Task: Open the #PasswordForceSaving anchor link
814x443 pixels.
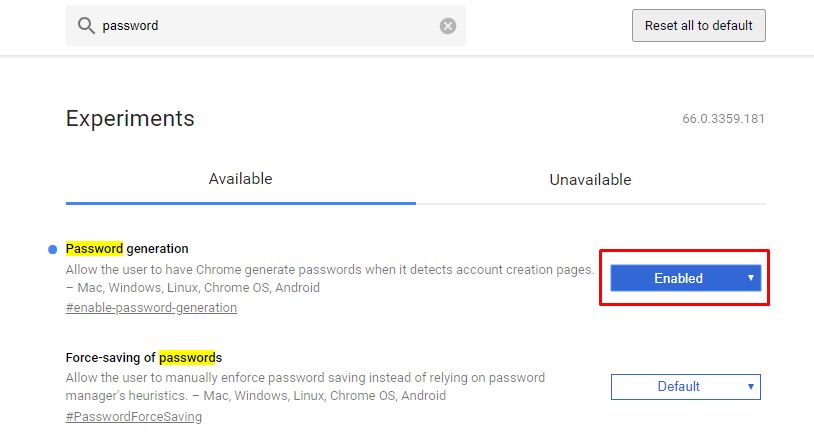Action: [x=133, y=416]
